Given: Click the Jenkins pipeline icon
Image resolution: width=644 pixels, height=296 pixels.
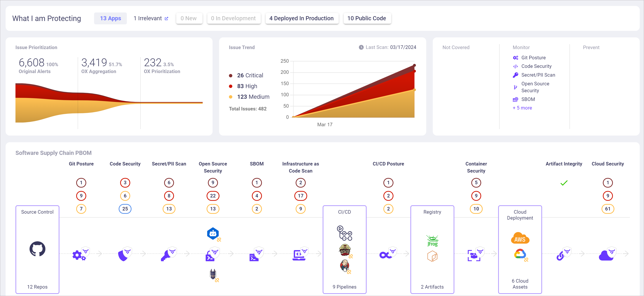Looking at the screenshot, I should tap(344, 266).
